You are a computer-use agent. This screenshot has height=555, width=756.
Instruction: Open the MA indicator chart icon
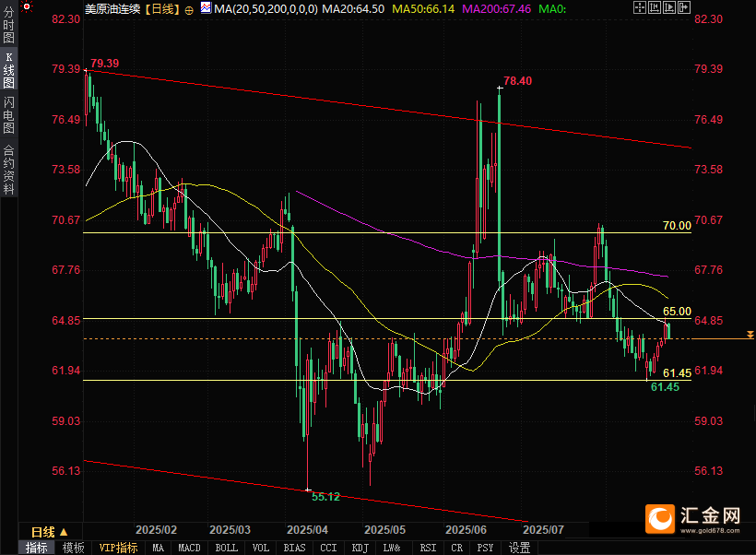(x=206, y=7)
